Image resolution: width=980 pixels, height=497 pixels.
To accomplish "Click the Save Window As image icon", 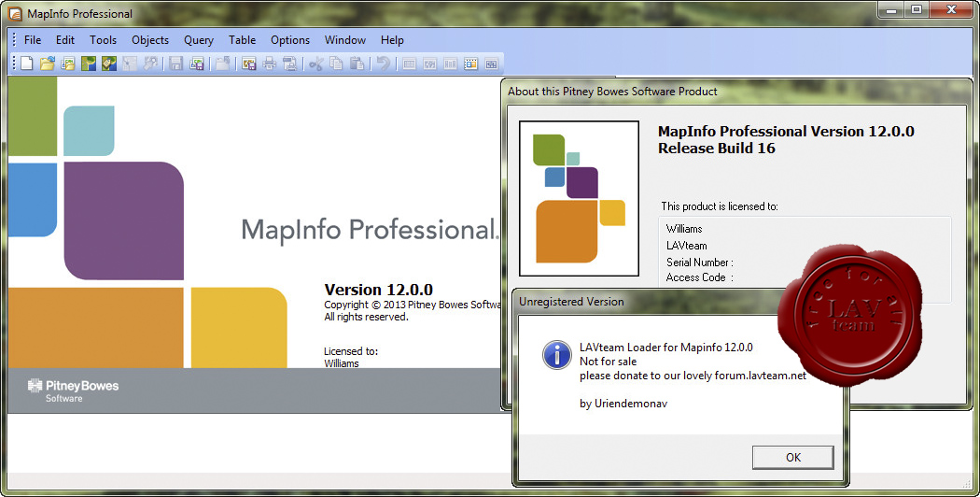I will (x=249, y=64).
